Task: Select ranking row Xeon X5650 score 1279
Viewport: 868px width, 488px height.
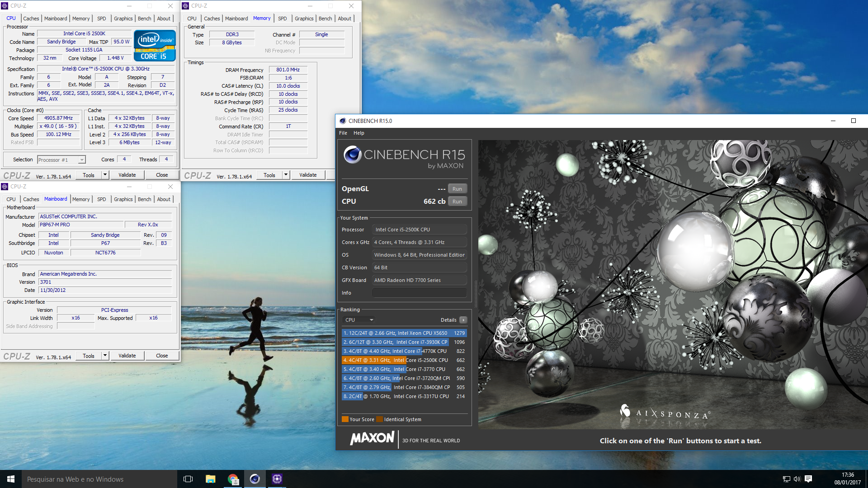Action: coord(404,333)
